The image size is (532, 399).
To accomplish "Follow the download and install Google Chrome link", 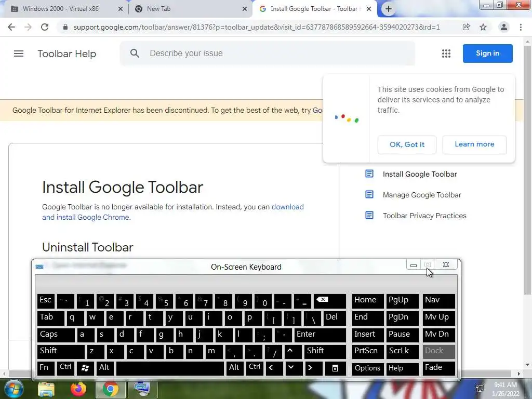I will (x=172, y=212).
